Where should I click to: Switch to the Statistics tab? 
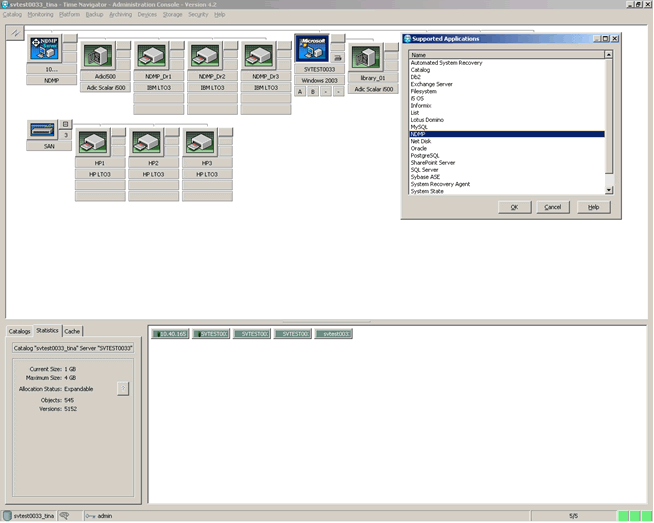coord(47,331)
